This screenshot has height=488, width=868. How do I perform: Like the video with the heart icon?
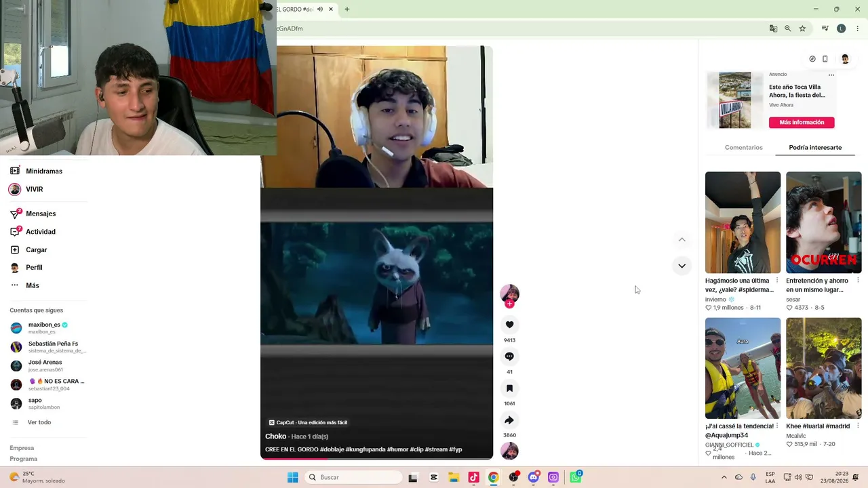[509, 325]
